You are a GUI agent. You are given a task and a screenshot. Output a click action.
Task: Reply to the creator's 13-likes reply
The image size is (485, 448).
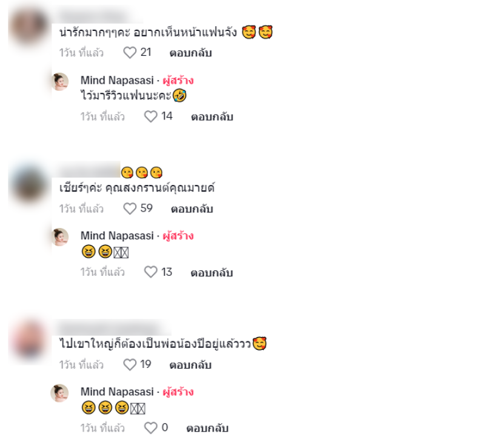point(212,273)
